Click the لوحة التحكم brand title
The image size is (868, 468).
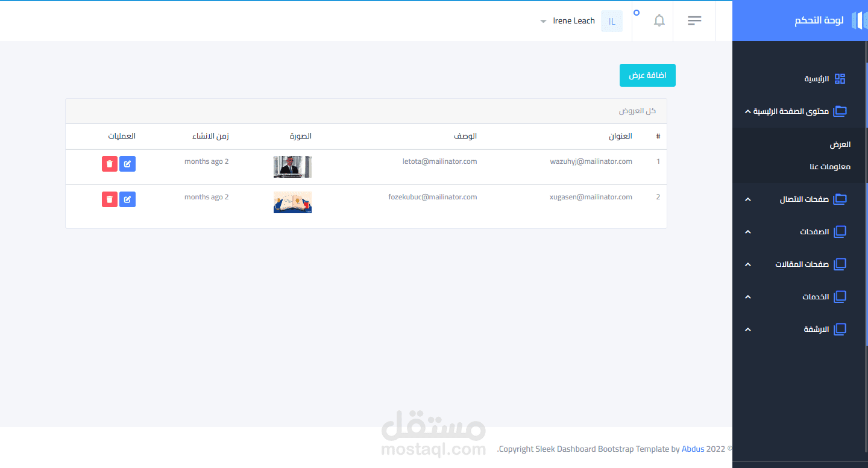coord(819,20)
